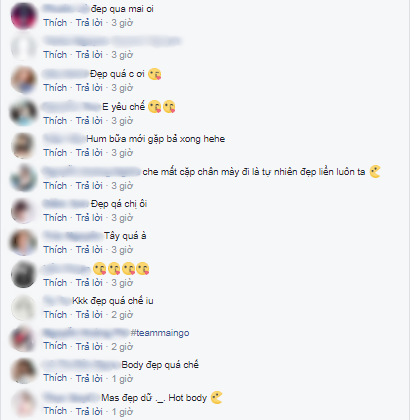Like the 'E yêu chế' comment

pyautogui.click(x=55, y=120)
